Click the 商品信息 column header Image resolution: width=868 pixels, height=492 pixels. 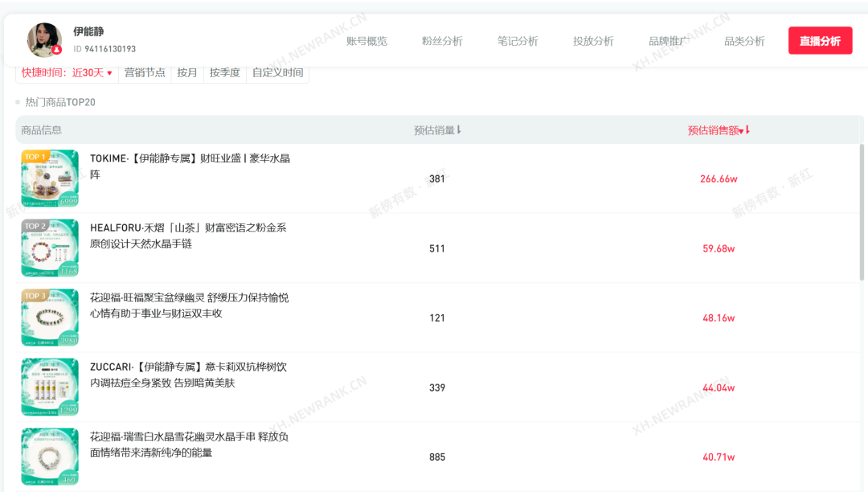[42, 130]
